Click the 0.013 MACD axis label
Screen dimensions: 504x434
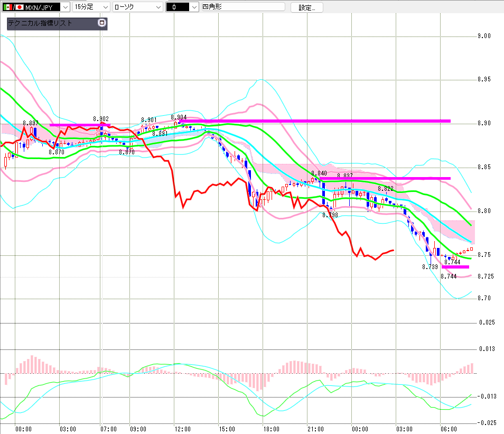487,349
